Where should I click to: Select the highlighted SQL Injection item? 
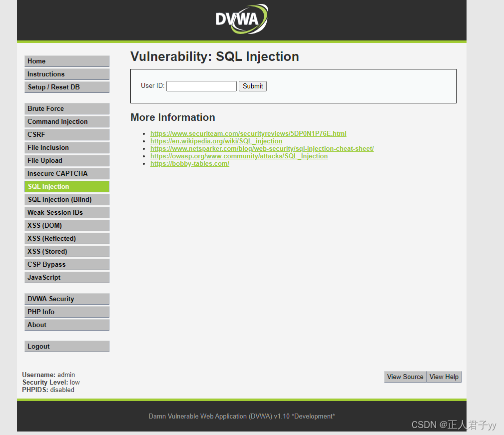click(67, 187)
